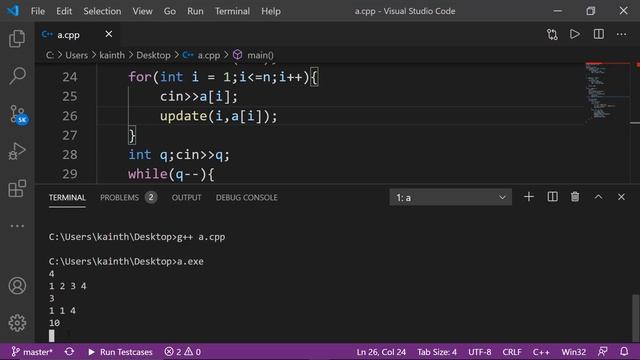Open the Go menu

click(169, 11)
